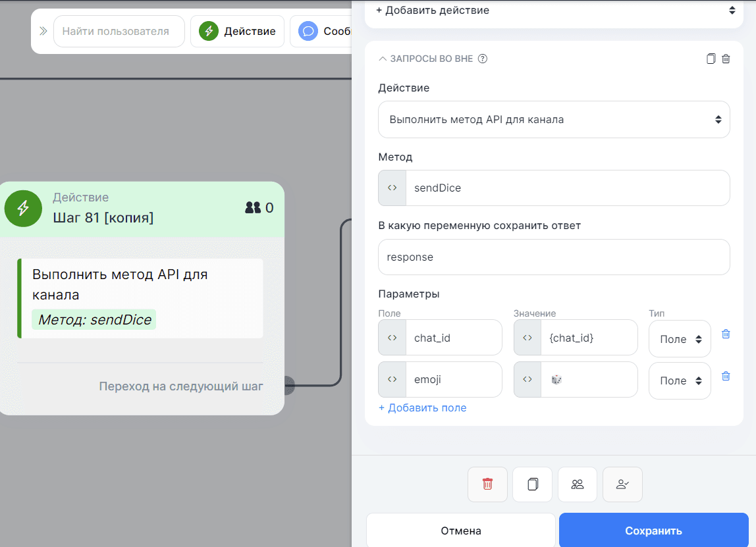Screen dimensions: 756x547
Task: Collapse the Запросы во вне section
Action: (x=383, y=59)
